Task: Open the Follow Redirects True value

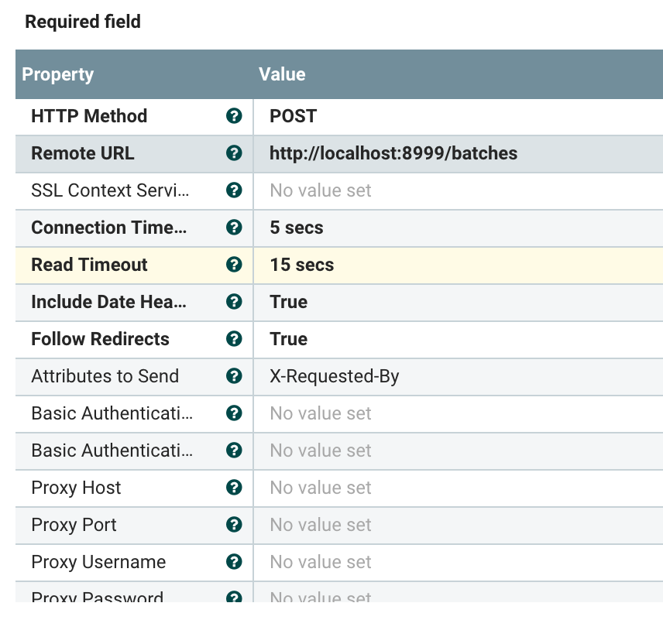Action: (x=289, y=339)
